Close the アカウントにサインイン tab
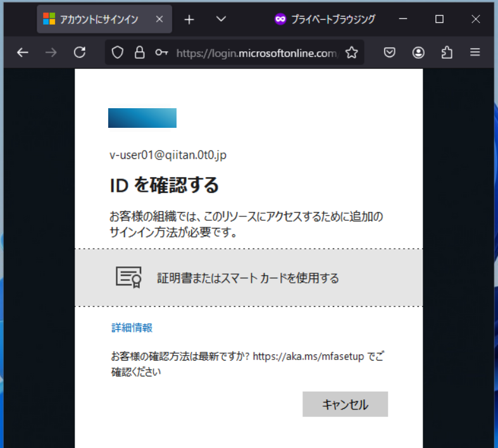Image resolution: width=498 pixels, height=448 pixels. pos(159,20)
